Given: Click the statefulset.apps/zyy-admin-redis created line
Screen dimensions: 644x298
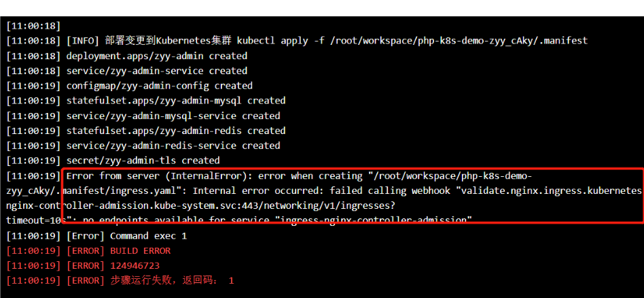Looking at the screenshot, I should [x=146, y=131].
